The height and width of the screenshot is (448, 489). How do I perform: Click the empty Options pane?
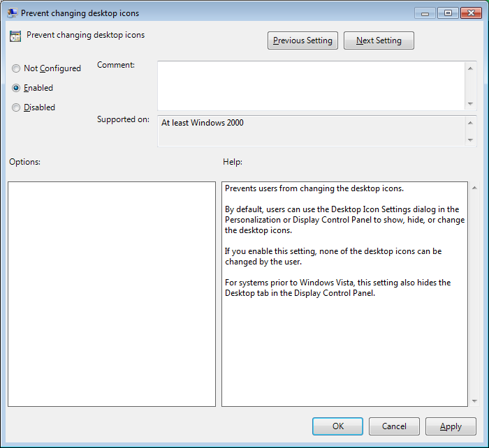[112, 294]
